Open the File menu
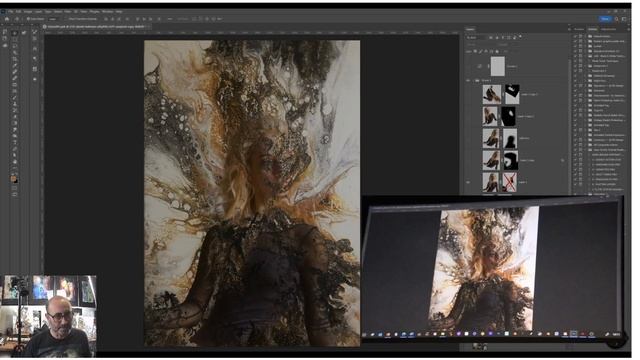The width and height of the screenshot is (640, 360). click(11, 12)
